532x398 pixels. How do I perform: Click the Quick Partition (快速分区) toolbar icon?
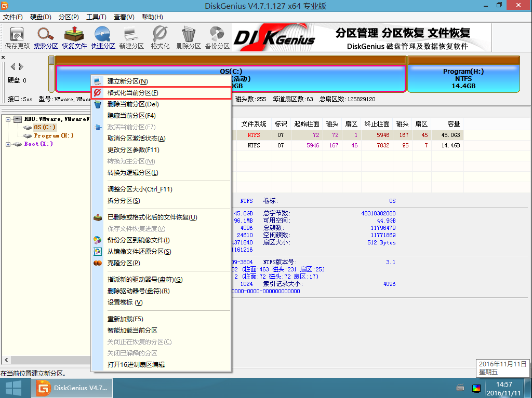[103, 38]
